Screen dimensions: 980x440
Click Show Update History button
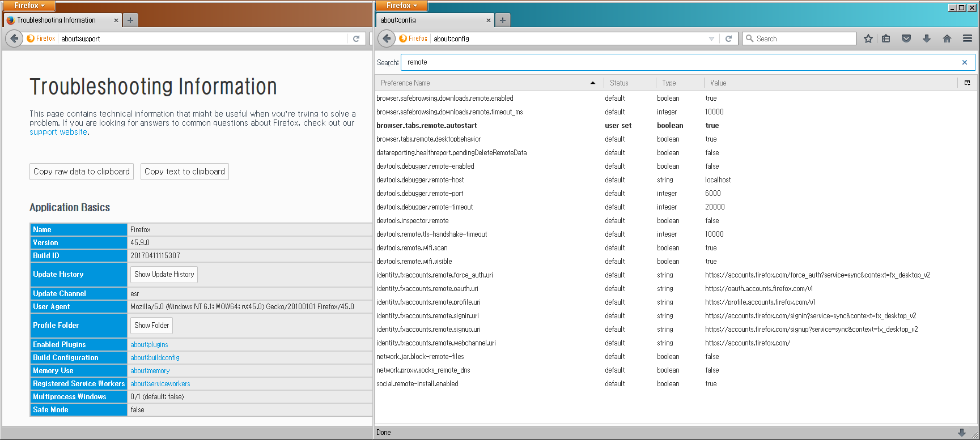click(164, 275)
